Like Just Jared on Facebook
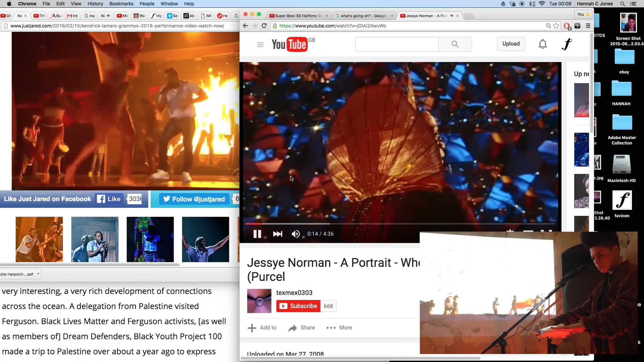The height and width of the screenshot is (362, 644). 109,199
